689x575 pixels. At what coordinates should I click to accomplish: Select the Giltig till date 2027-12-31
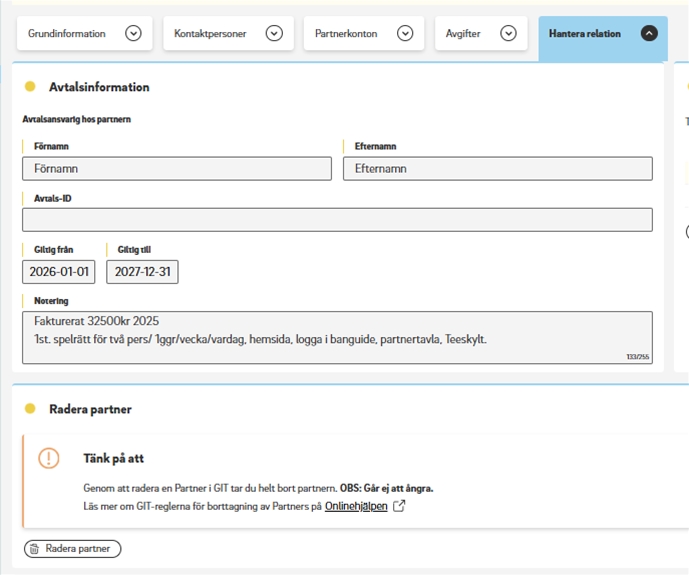click(x=142, y=272)
